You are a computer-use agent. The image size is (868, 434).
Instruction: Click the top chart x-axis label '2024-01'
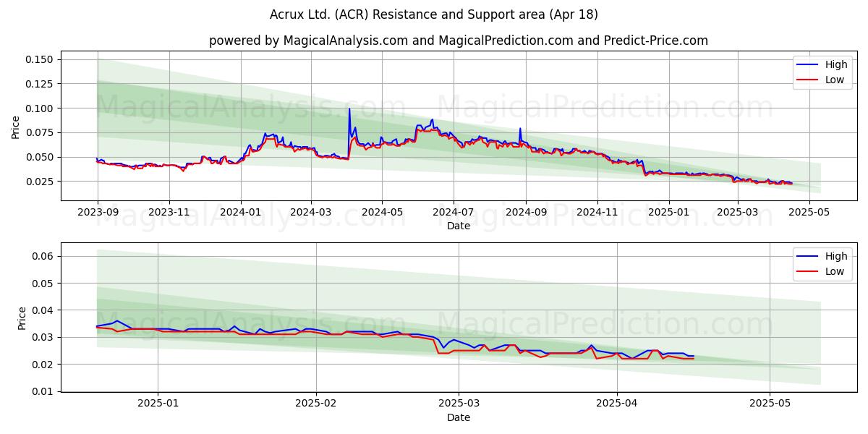(x=241, y=212)
